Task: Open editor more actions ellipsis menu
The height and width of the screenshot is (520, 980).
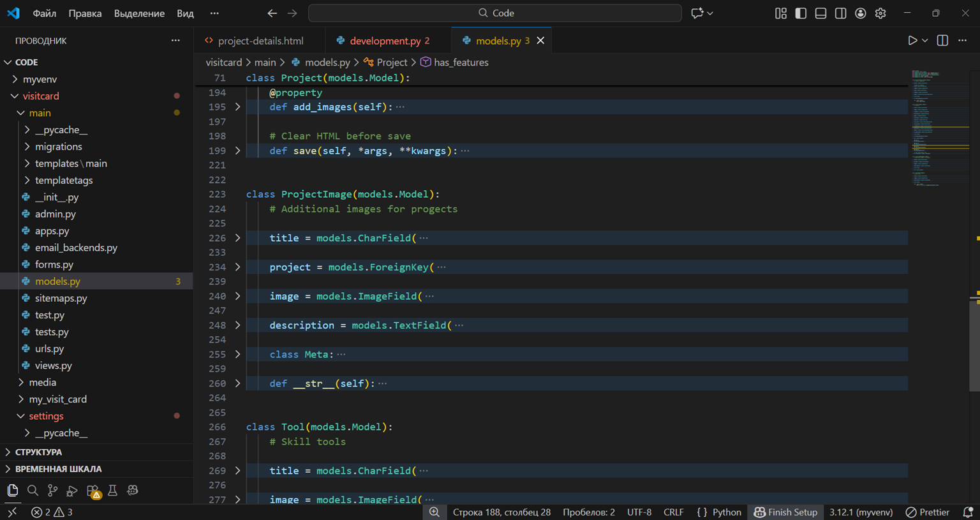Action: point(962,40)
